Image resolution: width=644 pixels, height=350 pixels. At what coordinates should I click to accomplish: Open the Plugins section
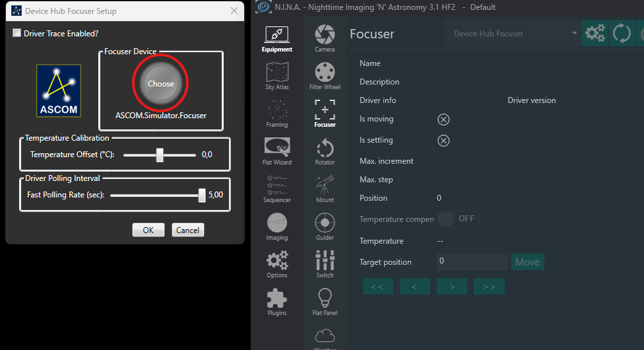[277, 302]
